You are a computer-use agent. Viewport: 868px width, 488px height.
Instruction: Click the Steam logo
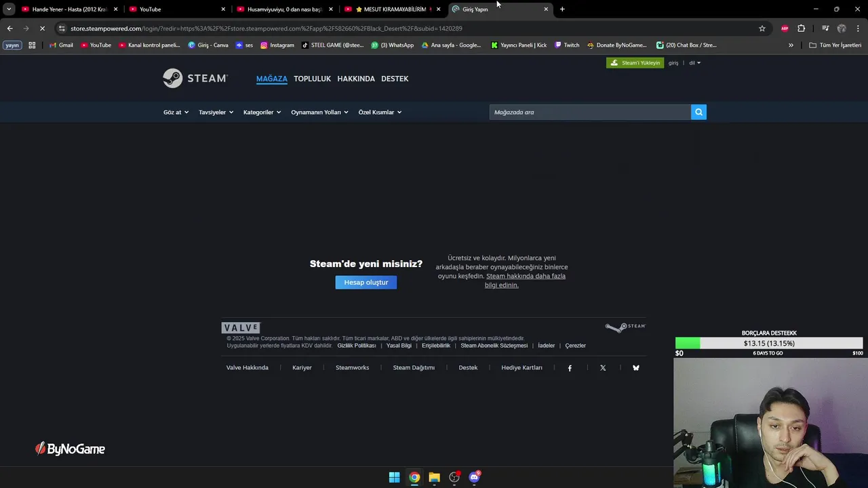point(195,79)
